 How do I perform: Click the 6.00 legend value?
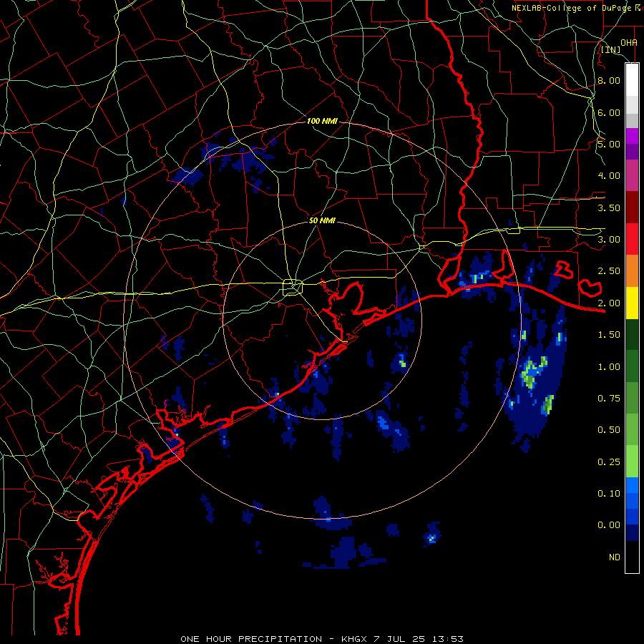tap(609, 112)
